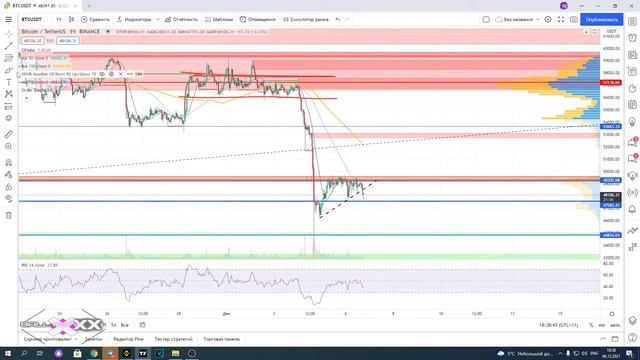Click the trash icon to remove drawings
Image resolution: width=640 pixels, height=360 pixels.
click(x=9, y=215)
